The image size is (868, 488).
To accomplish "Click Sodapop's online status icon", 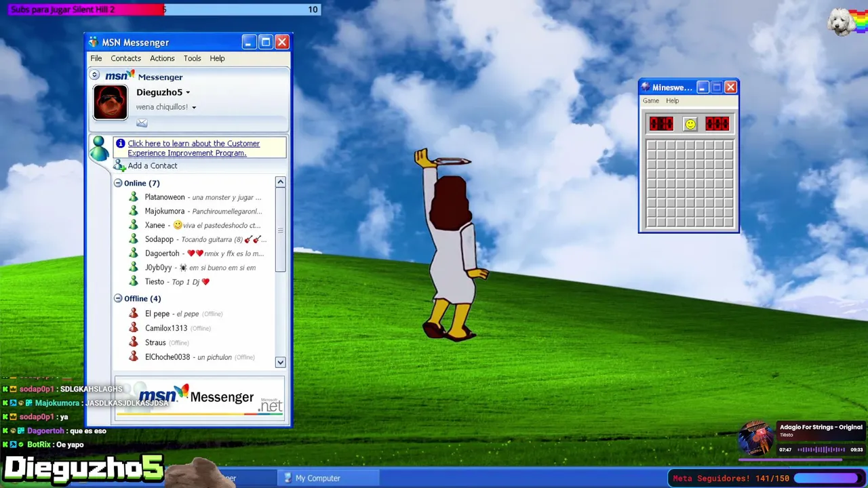I will (x=134, y=239).
